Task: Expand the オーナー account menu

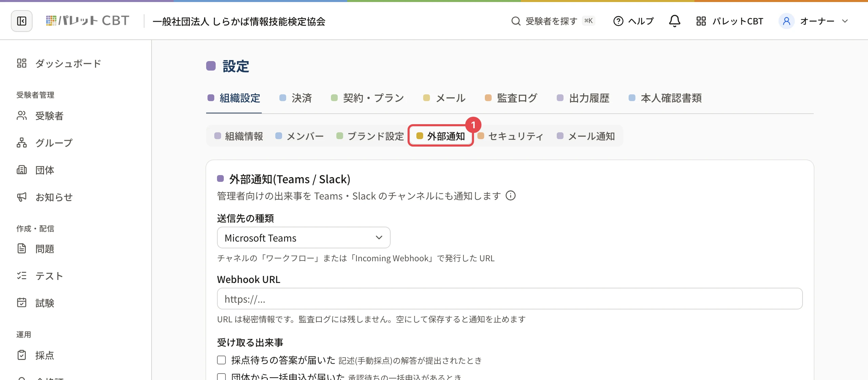Action: [x=814, y=21]
